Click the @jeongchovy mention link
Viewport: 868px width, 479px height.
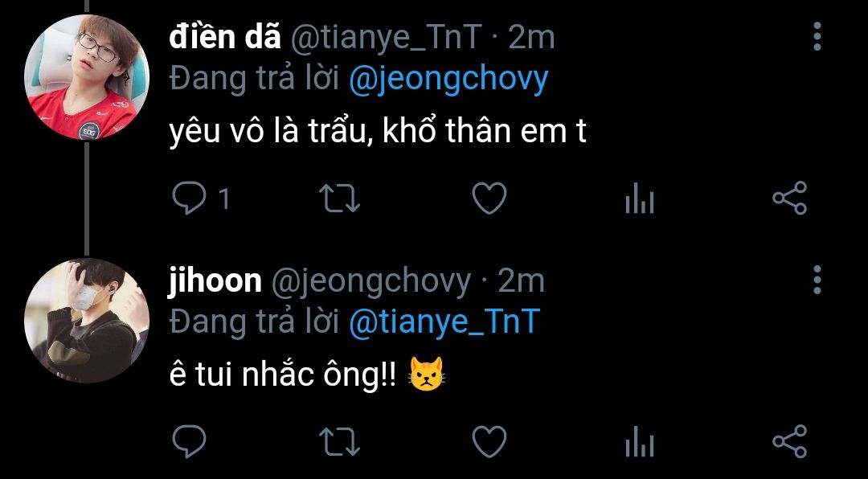coord(448,79)
